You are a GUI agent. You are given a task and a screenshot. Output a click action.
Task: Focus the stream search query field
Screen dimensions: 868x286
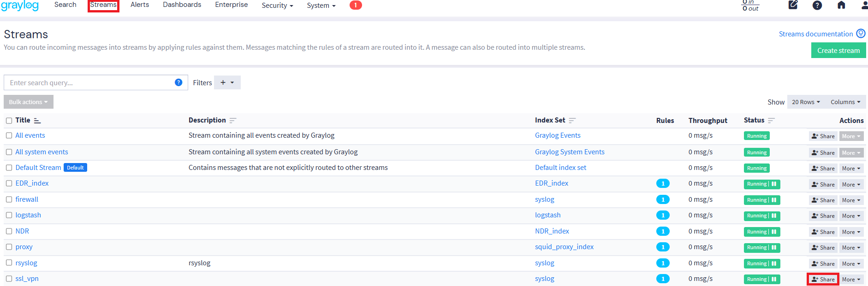pyautogui.click(x=90, y=83)
